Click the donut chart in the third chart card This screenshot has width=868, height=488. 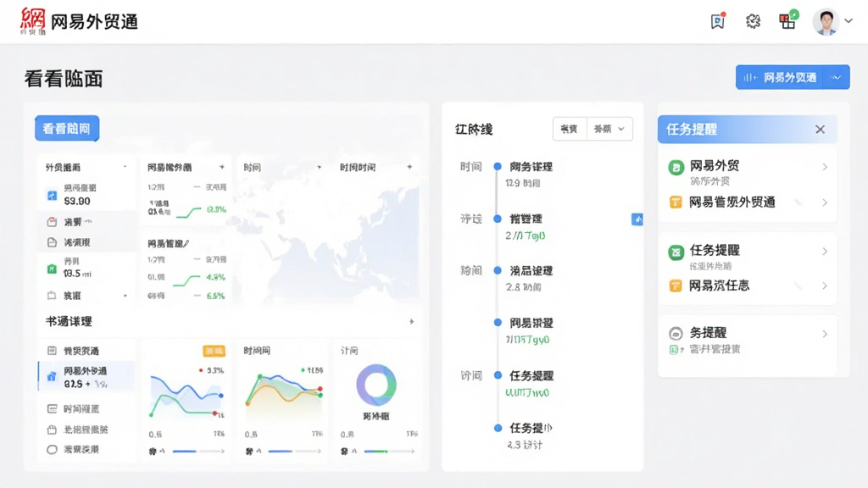point(376,384)
